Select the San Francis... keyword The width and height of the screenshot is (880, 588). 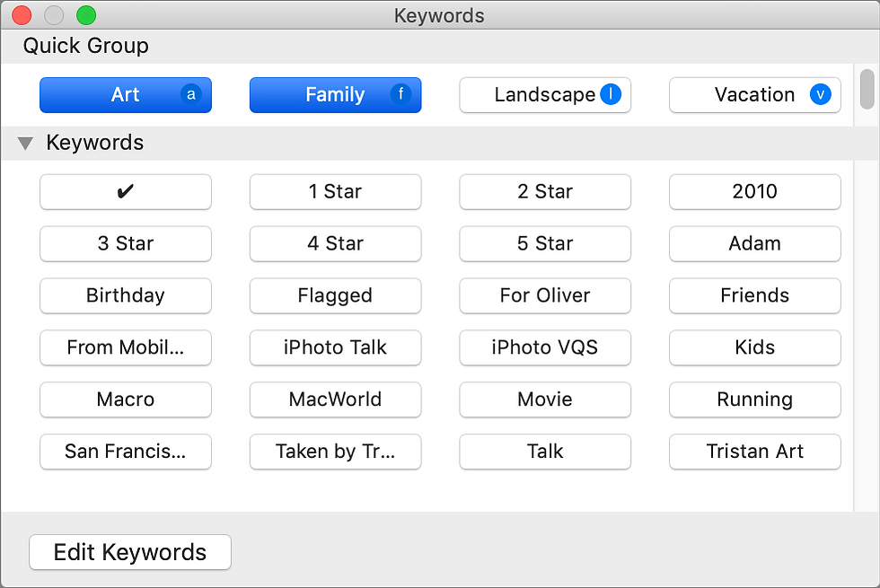[126, 452]
